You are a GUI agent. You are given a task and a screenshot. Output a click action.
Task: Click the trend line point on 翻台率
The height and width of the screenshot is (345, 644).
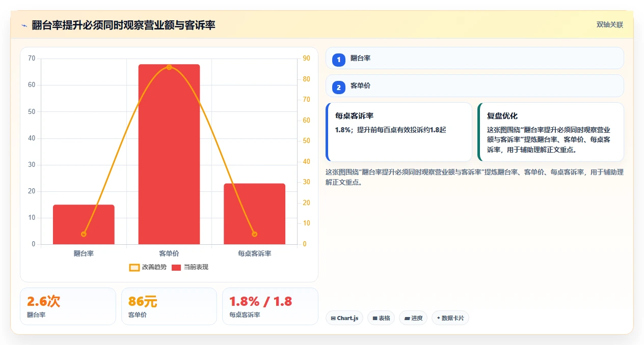[84, 234]
